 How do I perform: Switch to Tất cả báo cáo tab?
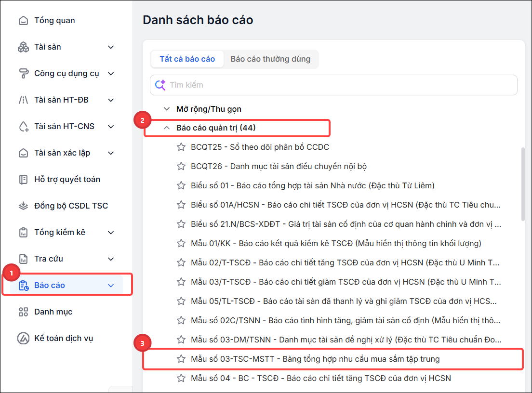[187, 59]
